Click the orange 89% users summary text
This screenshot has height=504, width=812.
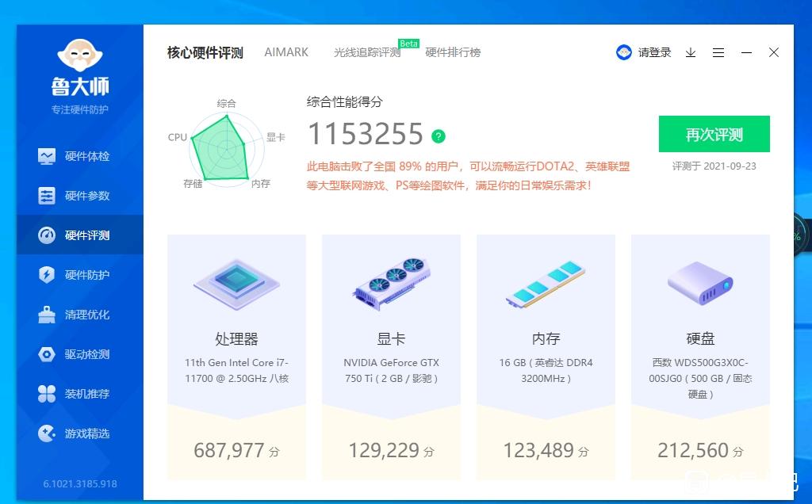pyautogui.click(x=468, y=176)
